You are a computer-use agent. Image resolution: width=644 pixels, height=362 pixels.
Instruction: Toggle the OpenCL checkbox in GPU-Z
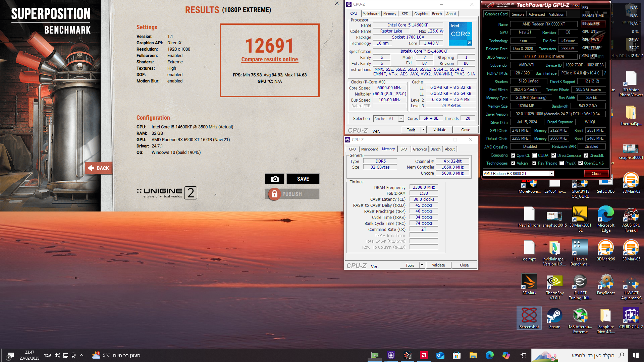point(513,156)
